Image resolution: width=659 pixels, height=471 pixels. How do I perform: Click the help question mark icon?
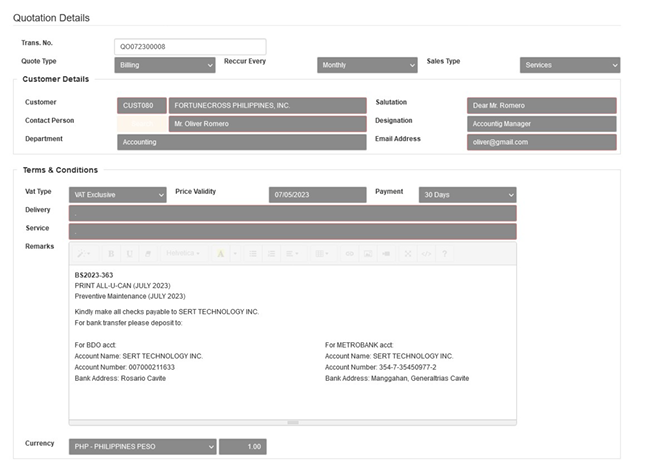coord(444,254)
